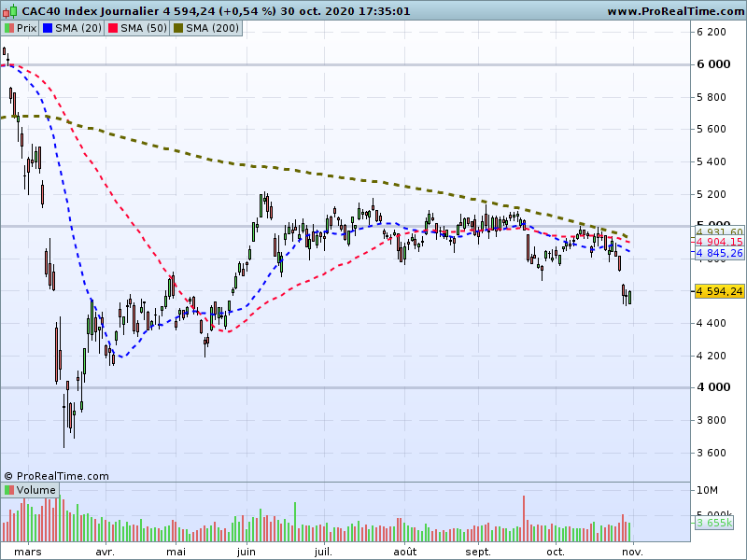The image size is (747, 560).
Task: Click the timestamp 30 oct. 2020 17:35:01
Action: [x=345, y=11]
